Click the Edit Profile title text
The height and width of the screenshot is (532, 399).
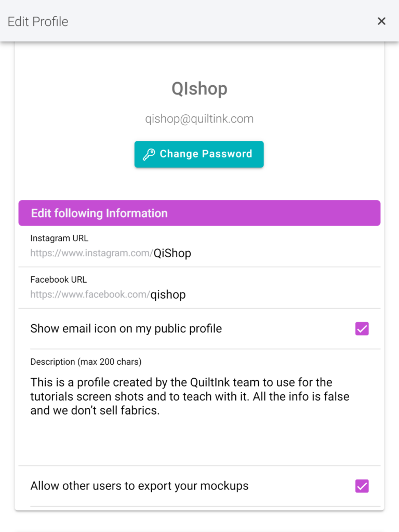coord(38,21)
